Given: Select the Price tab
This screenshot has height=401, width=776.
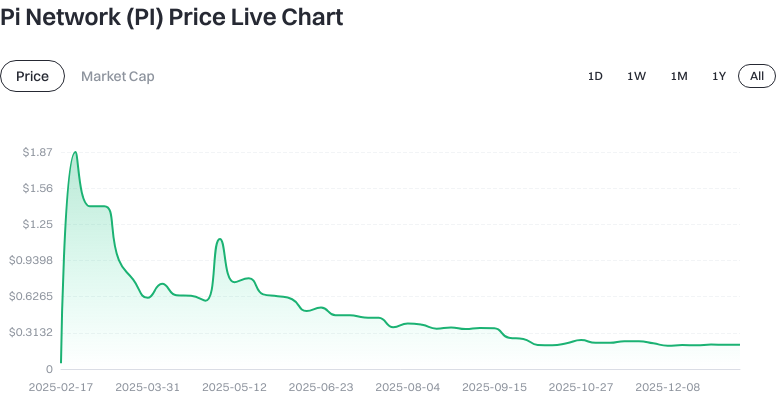Looking at the screenshot, I should pos(32,76).
